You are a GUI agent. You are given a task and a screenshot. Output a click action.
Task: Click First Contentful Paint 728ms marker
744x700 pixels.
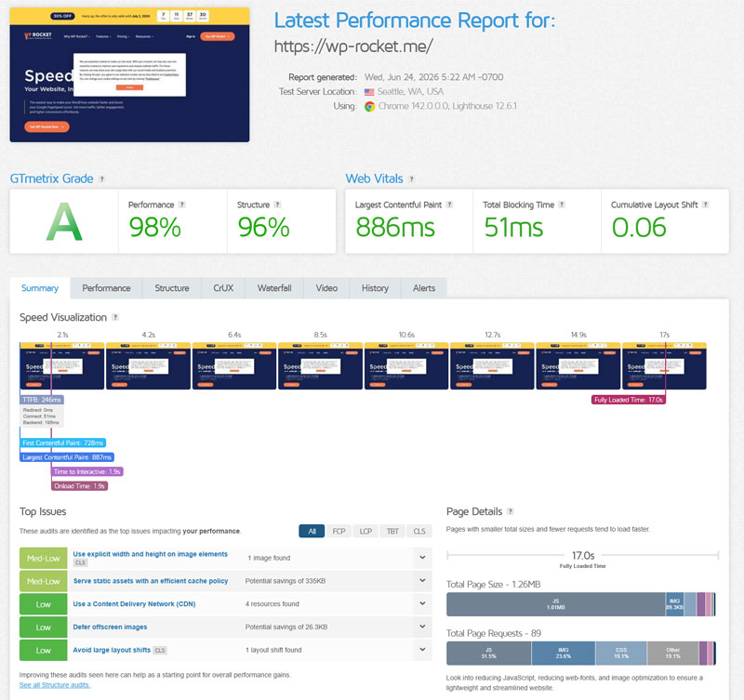tap(62, 442)
